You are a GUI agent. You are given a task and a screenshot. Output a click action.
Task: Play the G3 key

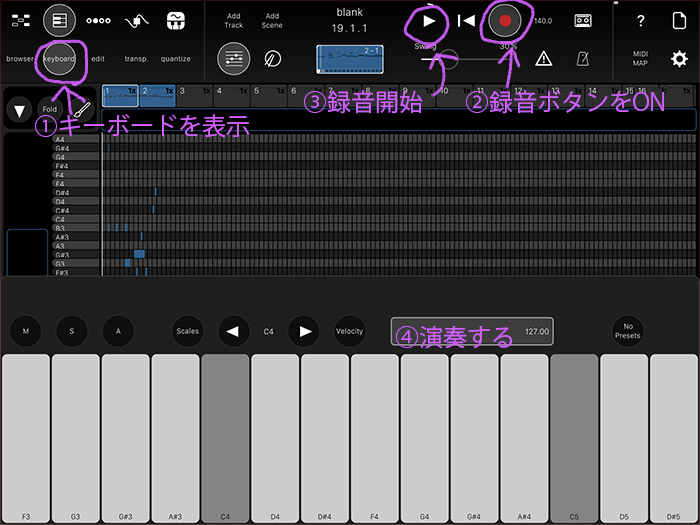(75, 438)
